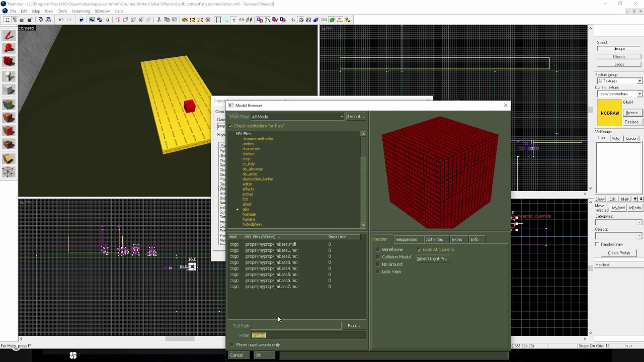The image size is (644, 362).
Task: Toggle Show used assets only checkbox
Action: (232, 345)
